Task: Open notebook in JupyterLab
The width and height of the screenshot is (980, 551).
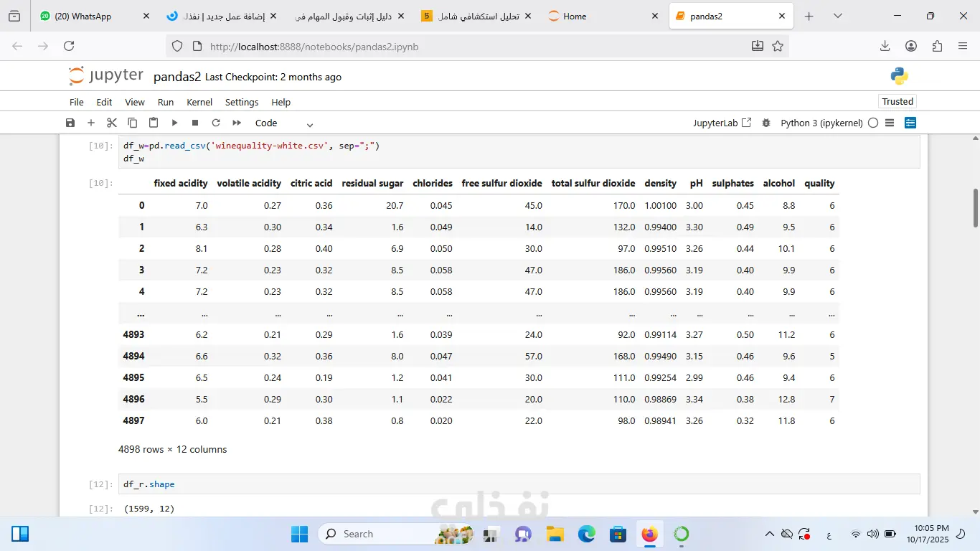Action: point(722,123)
